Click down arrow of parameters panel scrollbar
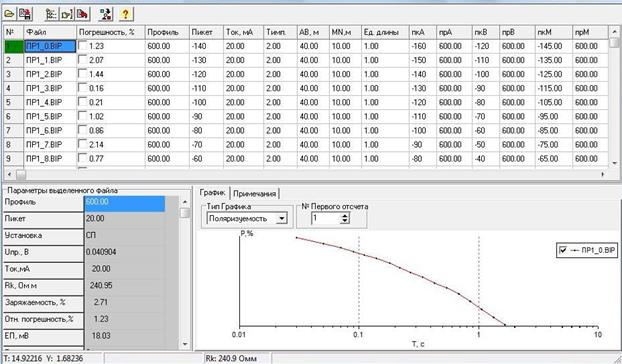Screen dimensions: 622x364 (185, 344)
